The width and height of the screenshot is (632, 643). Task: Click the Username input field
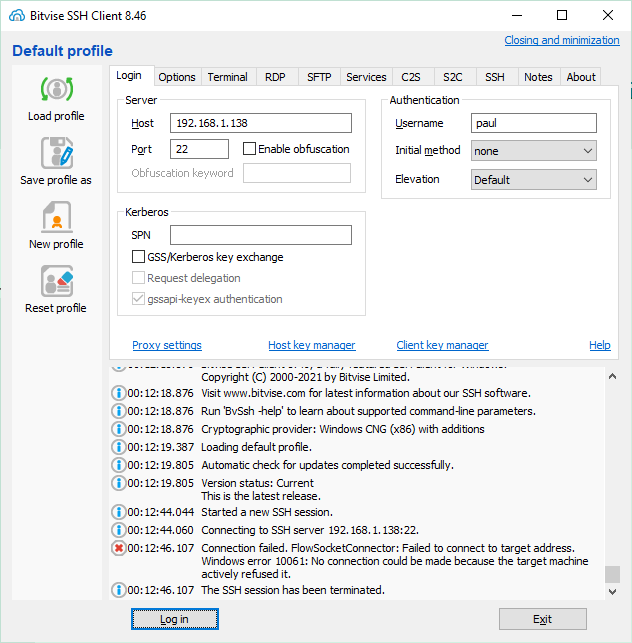(534, 123)
